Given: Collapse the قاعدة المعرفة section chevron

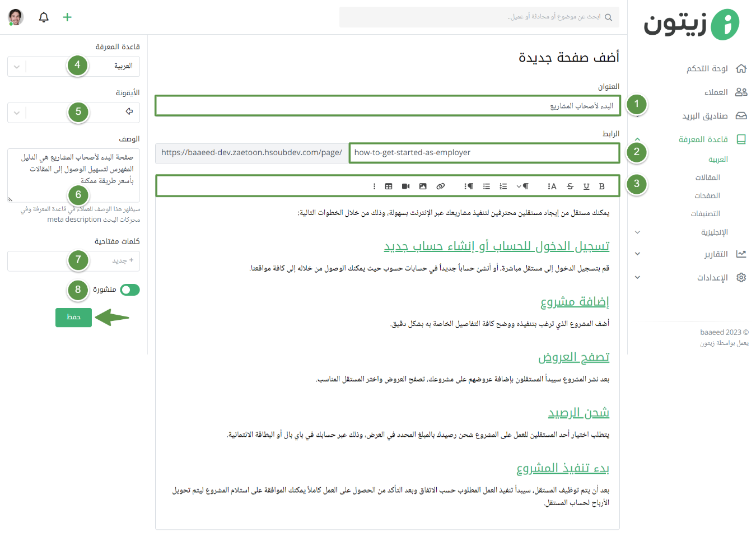Looking at the screenshot, I should coord(637,139).
